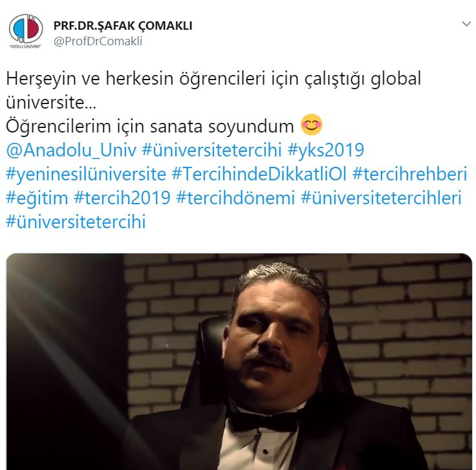Open the first #üniversitetercihi hashtag
This screenshot has height=470, width=476.
point(211,150)
